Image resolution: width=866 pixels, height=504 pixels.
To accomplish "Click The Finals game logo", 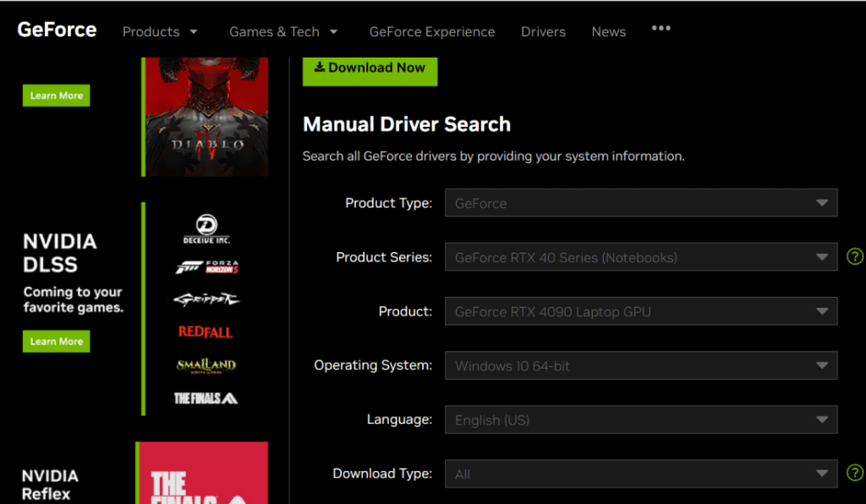I will tap(206, 397).
